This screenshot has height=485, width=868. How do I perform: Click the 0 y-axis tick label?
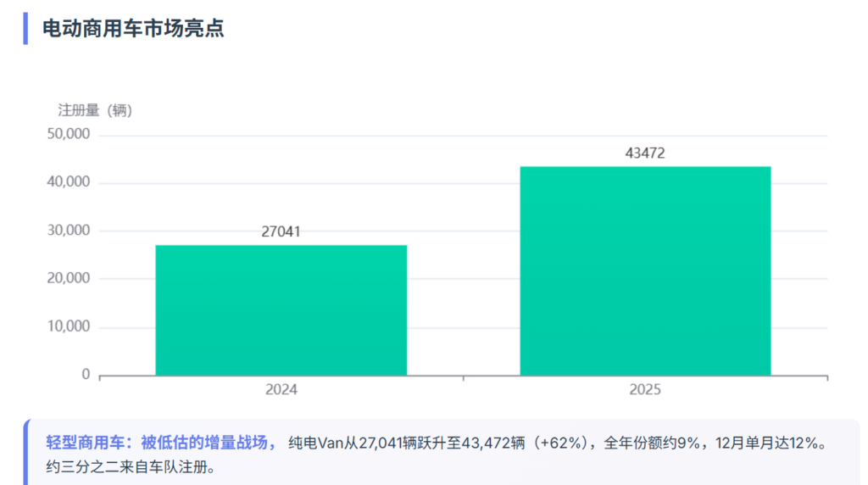click(x=86, y=374)
